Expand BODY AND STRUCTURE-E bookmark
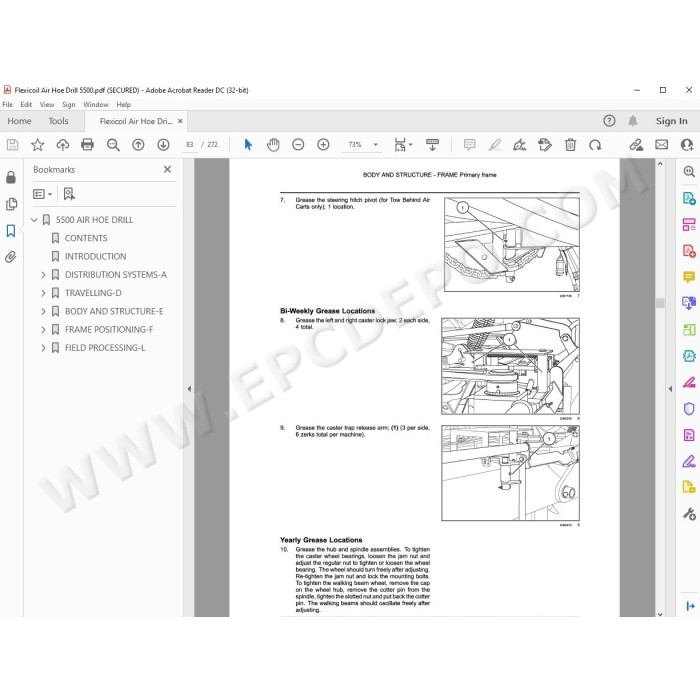The height and width of the screenshot is (700, 700). 43,311
